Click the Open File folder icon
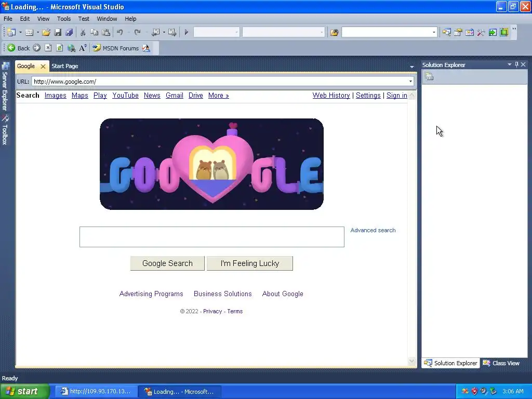The height and width of the screenshot is (399, 532). (x=46, y=32)
